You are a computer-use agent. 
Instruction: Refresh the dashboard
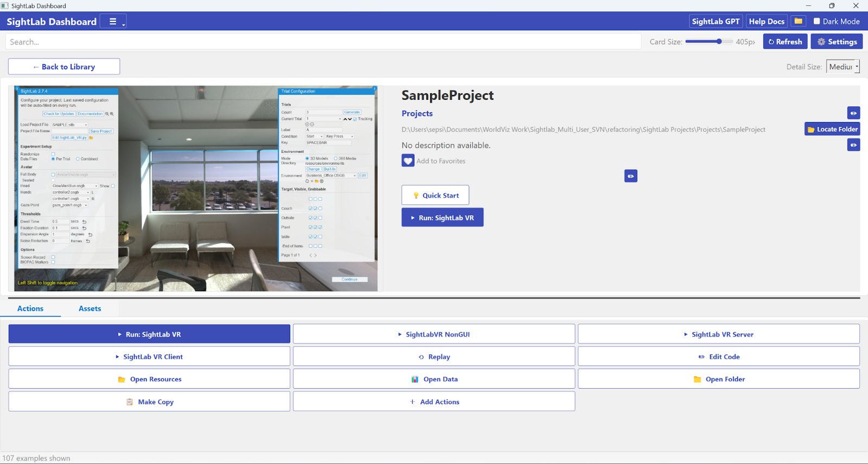(x=785, y=42)
